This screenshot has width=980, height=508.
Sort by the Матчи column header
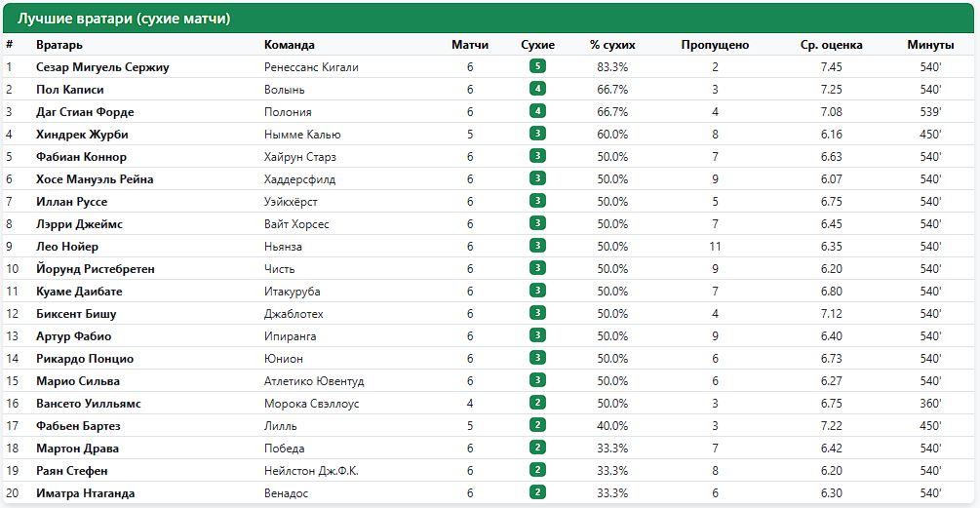pos(470,44)
